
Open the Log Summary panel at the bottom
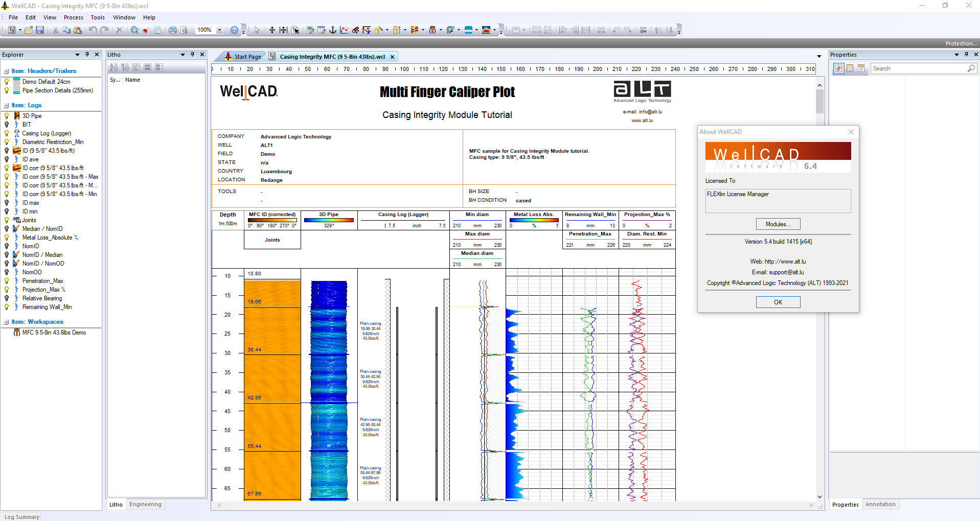(21, 517)
